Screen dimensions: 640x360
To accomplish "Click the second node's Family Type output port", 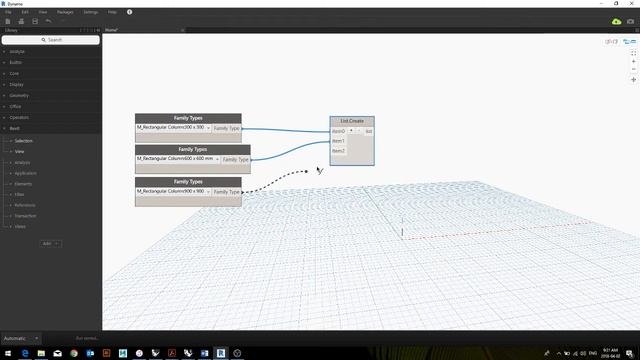I will point(236,160).
